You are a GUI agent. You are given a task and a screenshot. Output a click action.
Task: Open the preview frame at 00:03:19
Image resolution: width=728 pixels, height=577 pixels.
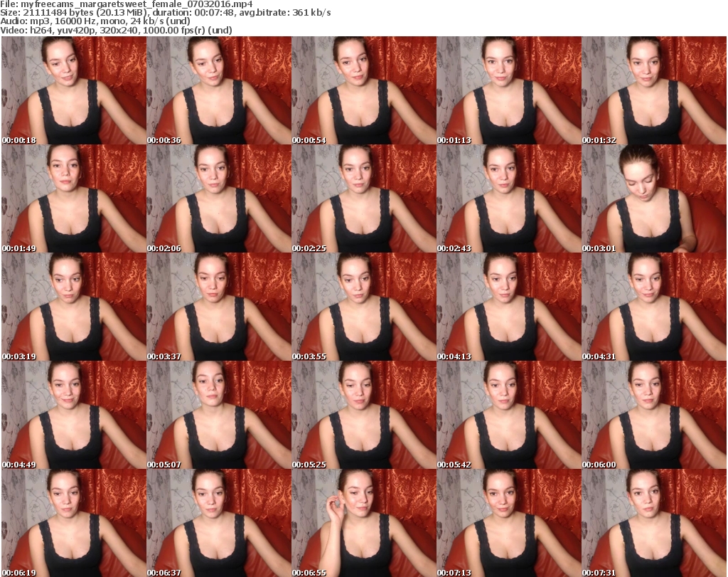point(74,307)
